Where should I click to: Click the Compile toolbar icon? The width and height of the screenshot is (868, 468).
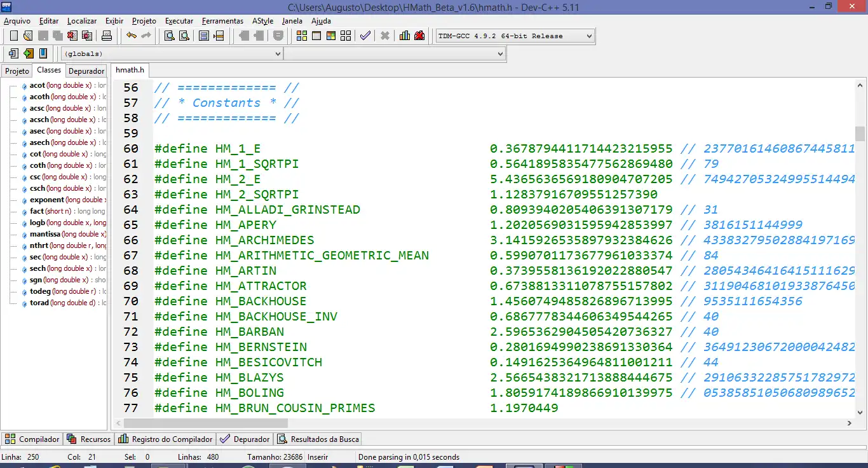[302, 36]
